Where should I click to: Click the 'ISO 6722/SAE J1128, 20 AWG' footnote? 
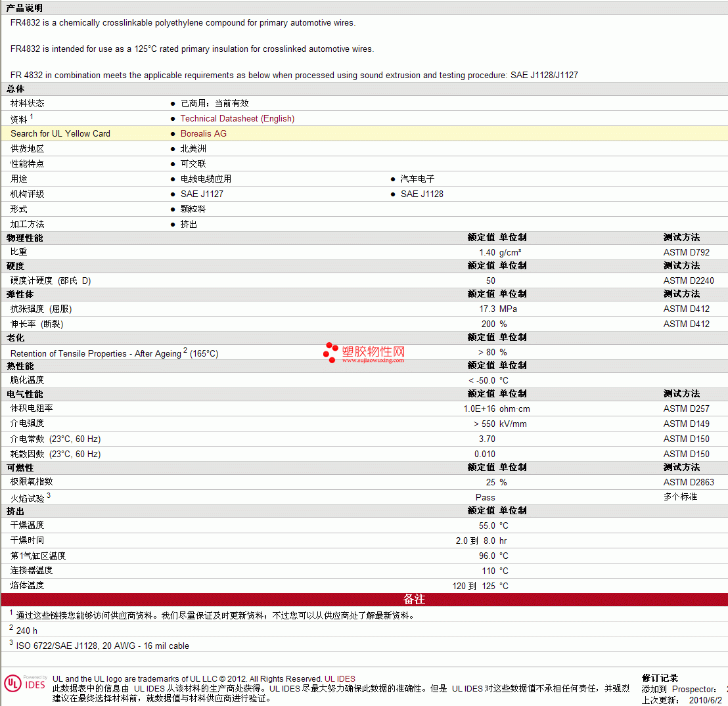click(x=102, y=646)
